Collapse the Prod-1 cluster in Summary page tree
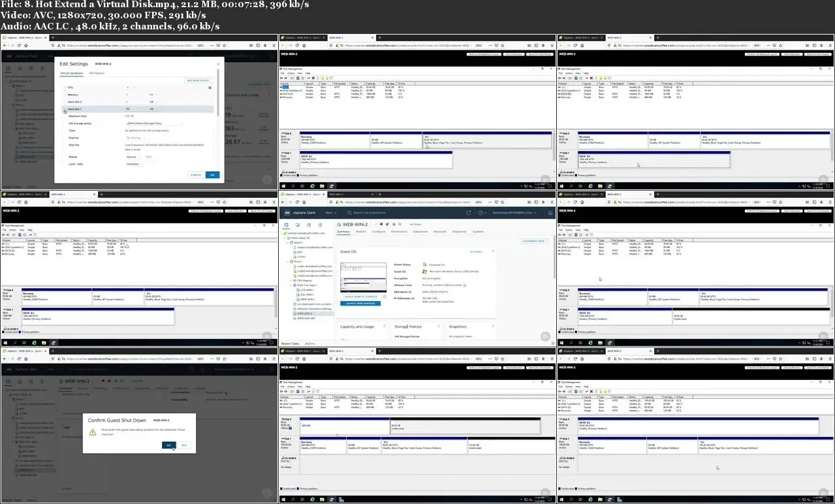835x504 pixels. 287,261
